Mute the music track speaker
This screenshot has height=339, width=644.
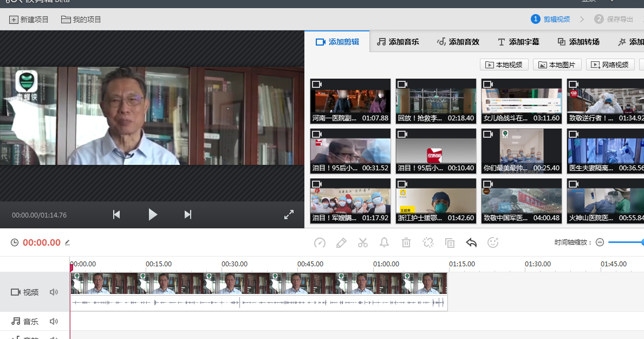click(54, 322)
